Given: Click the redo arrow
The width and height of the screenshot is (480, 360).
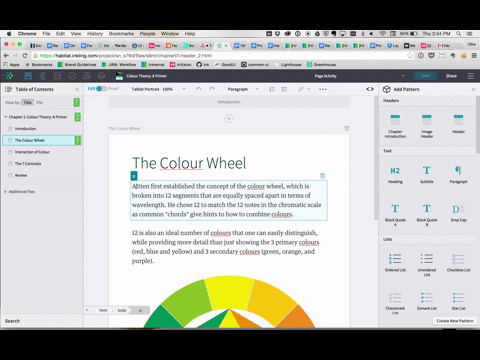Looking at the screenshot, I should tap(212, 89).
